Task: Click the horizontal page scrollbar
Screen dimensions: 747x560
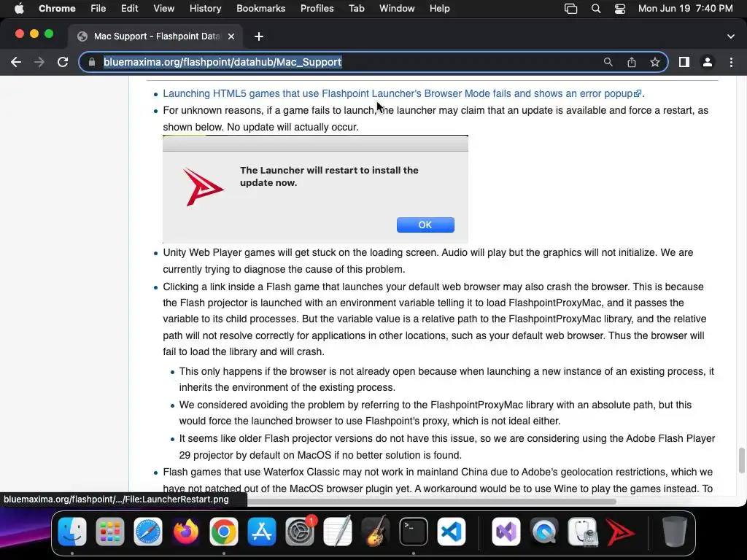Action: coord(431,501)
